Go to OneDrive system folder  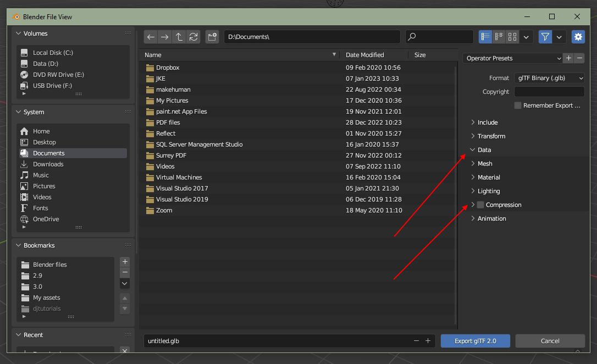(x=73, y=219)
